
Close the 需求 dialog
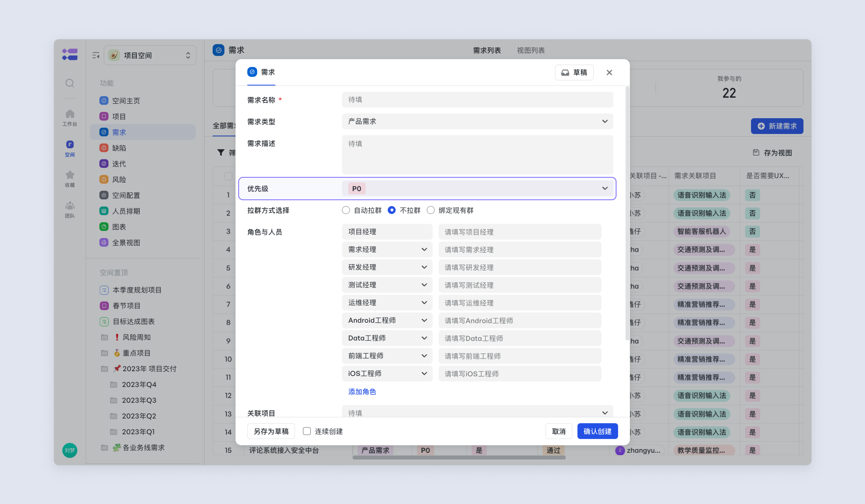(x=609, y=72)
